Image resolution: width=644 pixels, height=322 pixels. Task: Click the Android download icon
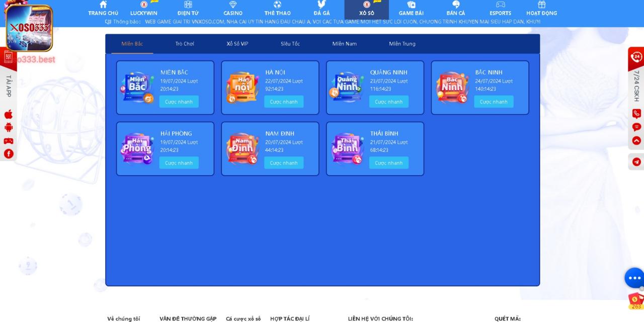click(9, 127)
